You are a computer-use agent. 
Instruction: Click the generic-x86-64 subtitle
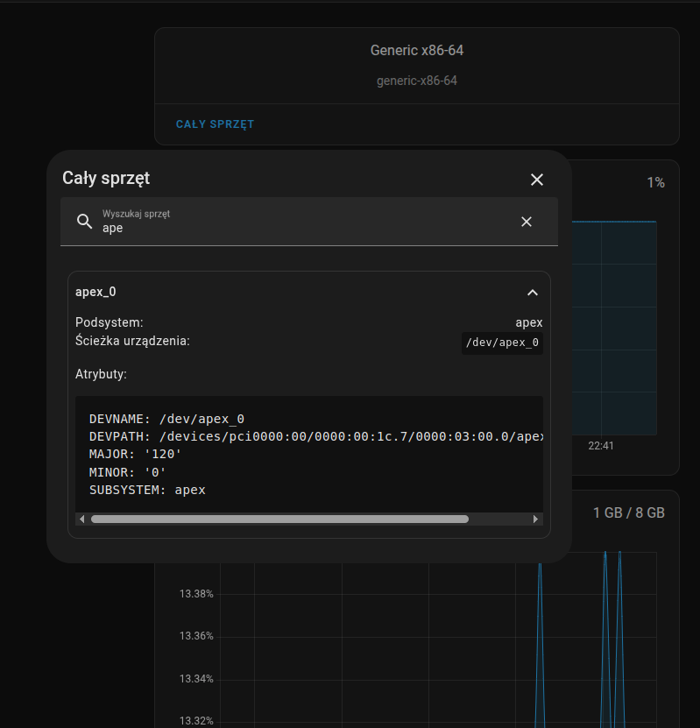pyautogui.click(x=417, y=81)
